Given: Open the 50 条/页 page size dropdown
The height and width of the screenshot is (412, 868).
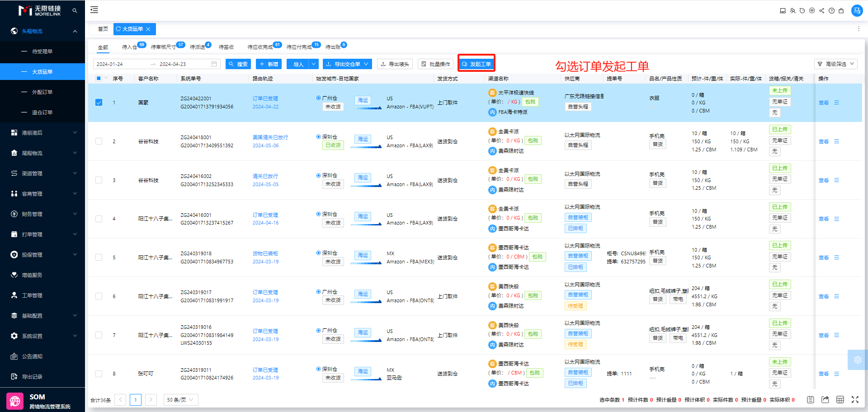Looking at the screenshot, I should tap(180, 400).
